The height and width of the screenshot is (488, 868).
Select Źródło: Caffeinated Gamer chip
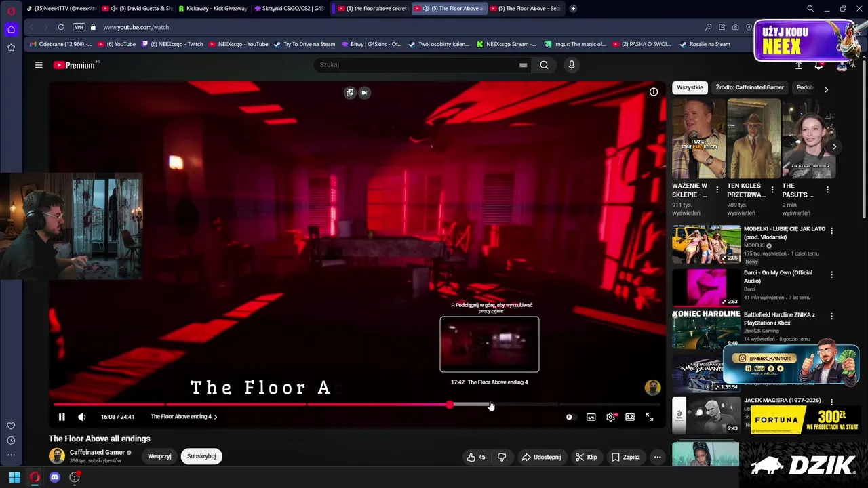[x=749, y=87]
